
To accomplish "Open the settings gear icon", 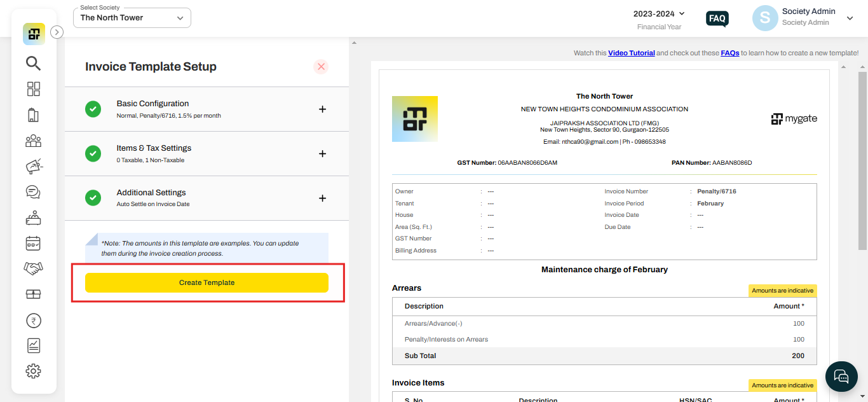I will (33, 371).
